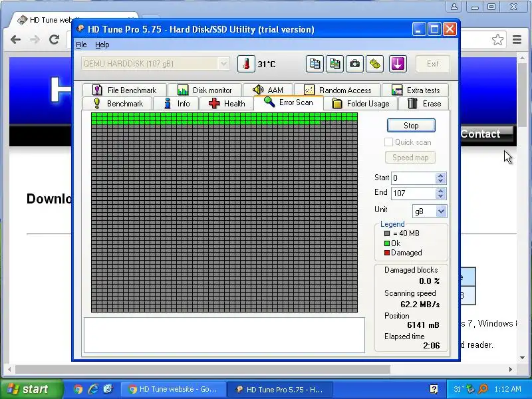This screenshot has width=532, height=399.
Task: Click the 0.0 % damaged blocks value
Action: [429, 281]
